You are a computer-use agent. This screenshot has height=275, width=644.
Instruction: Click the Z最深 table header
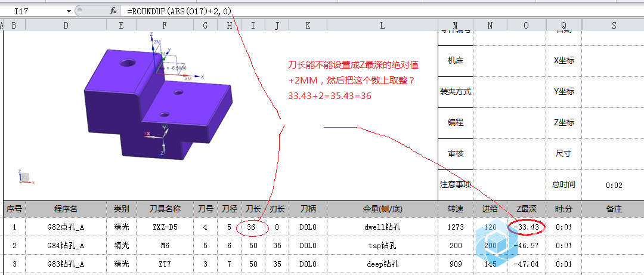526,209
